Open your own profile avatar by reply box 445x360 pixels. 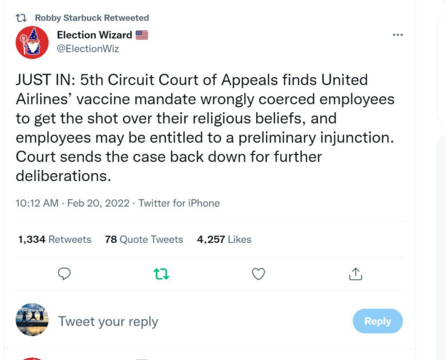32,319
